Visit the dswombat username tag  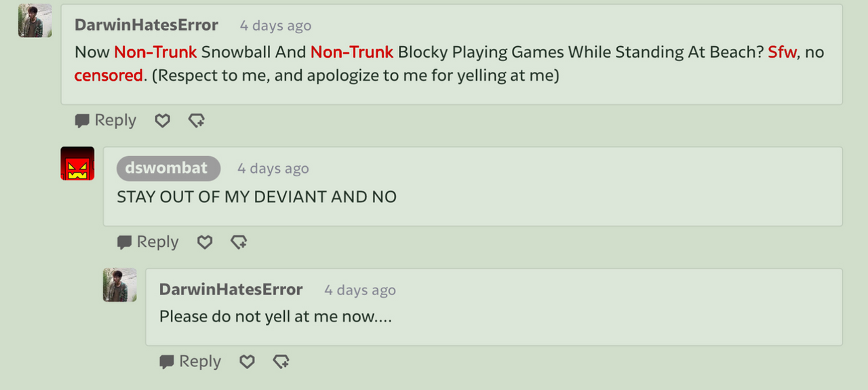[x=168, y=168]
